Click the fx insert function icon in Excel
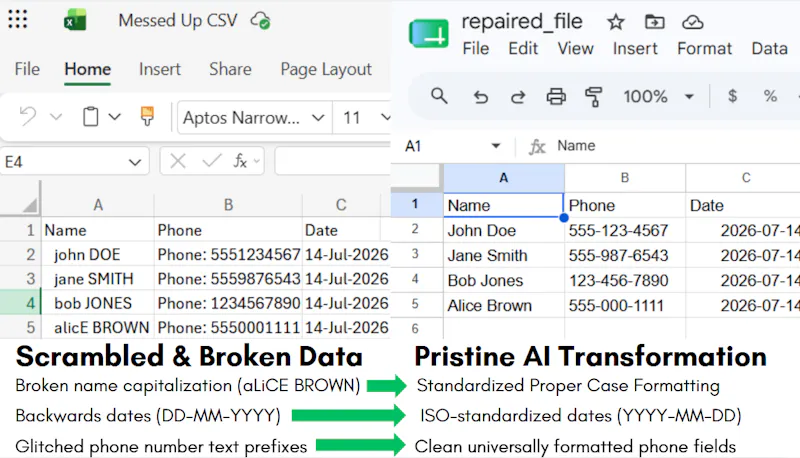 pyautogui.click(x=240, y=162)
